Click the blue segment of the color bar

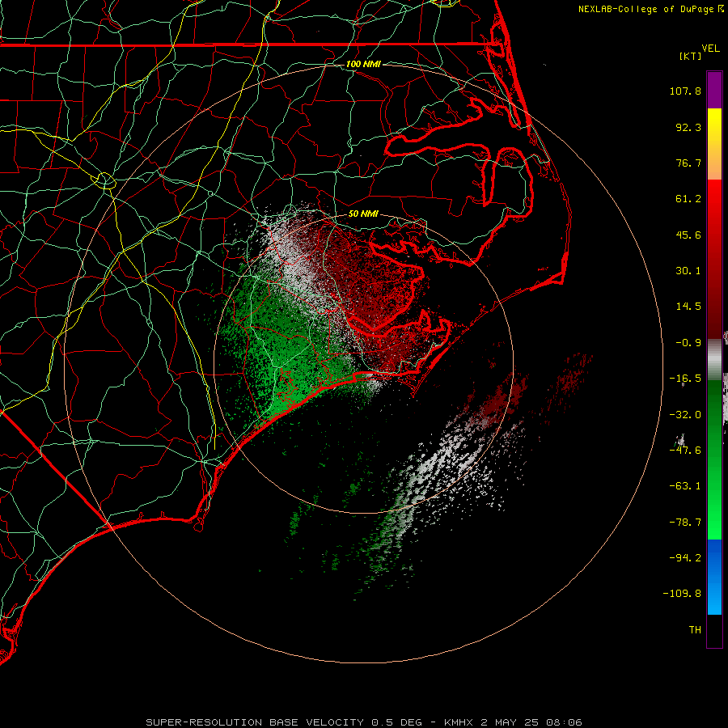(x=714, y=577)
